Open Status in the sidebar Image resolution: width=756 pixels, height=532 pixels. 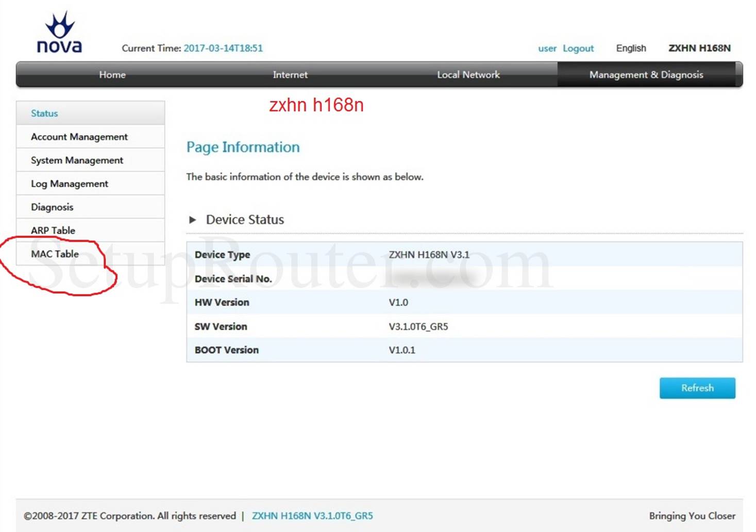click(90, 113)
